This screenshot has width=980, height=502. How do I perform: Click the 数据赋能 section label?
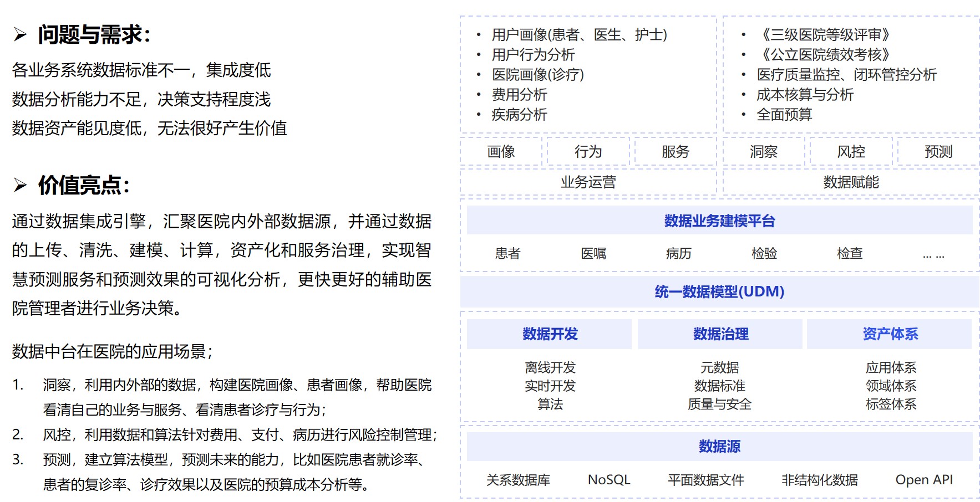(x=851, y=182)
